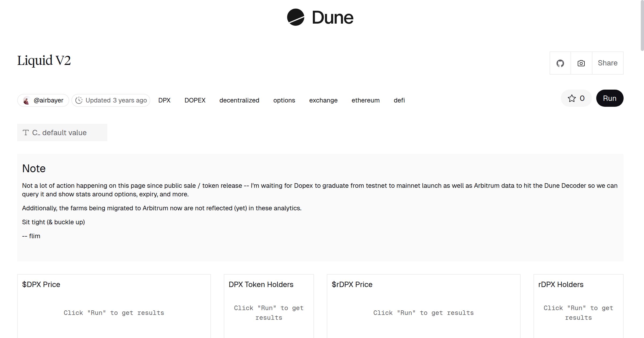Screen dimensions: 644x338
Task: Select the options tag
Action: click(x=284, y=100)
